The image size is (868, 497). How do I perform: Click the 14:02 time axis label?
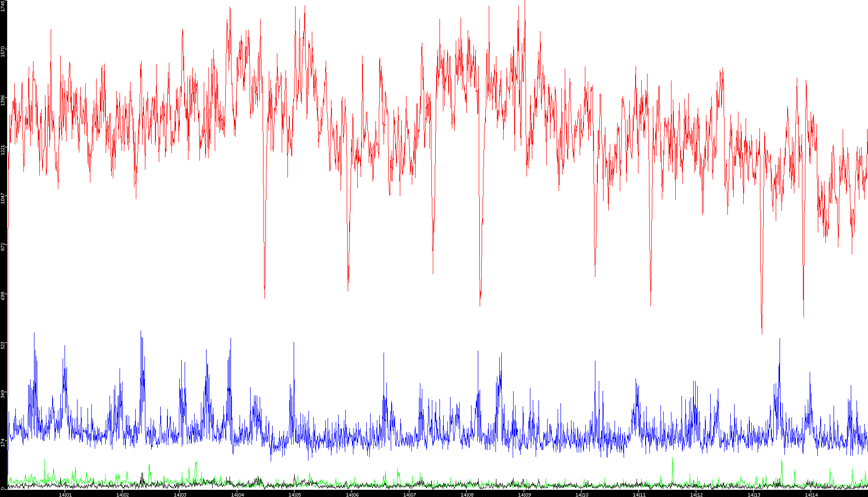tap(122, 494)
